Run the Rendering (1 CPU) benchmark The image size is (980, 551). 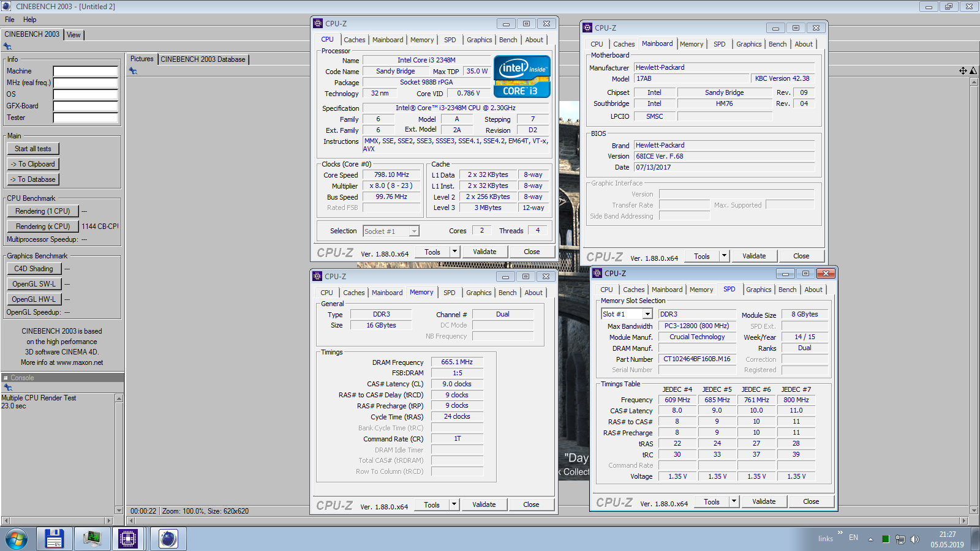click(x=43, y=211)
